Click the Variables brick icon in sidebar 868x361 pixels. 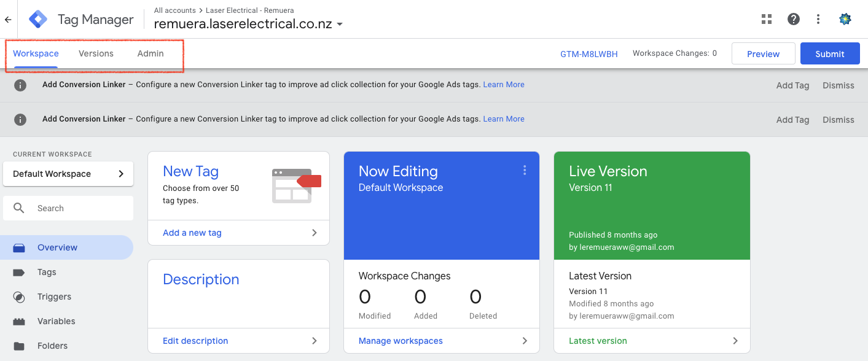pos(19,322)
